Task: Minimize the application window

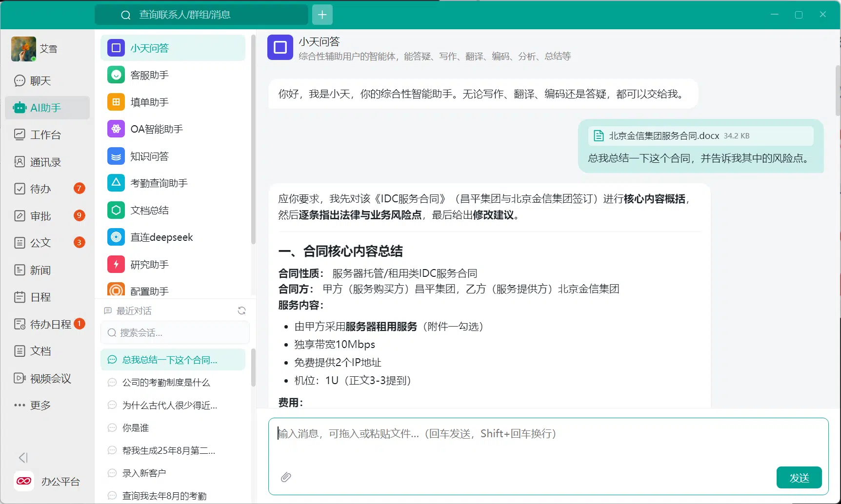Action: coord(774,15)
